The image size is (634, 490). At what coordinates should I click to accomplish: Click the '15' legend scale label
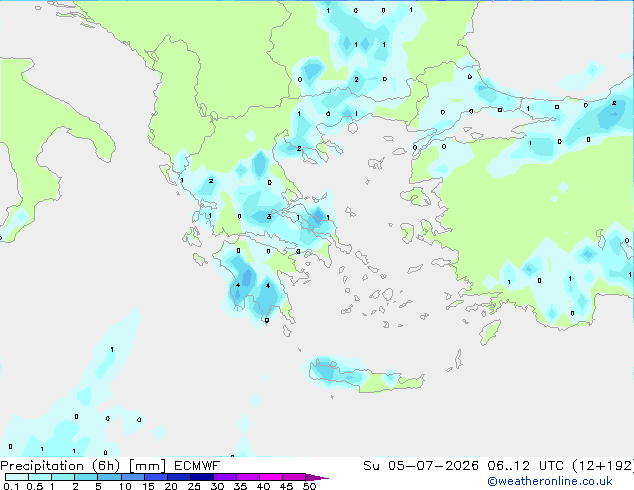148,486
